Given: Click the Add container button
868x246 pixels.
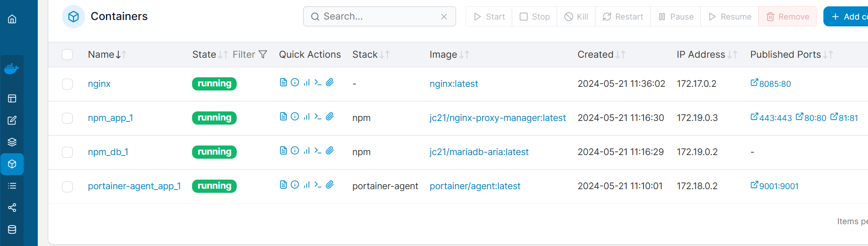Looking at the screenshot, I should pos(846,17).
